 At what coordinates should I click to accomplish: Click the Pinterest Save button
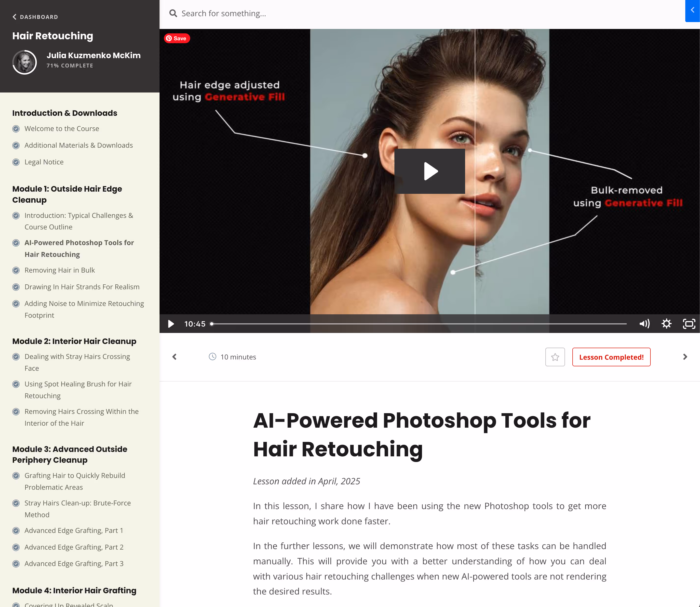pos(177,38)
